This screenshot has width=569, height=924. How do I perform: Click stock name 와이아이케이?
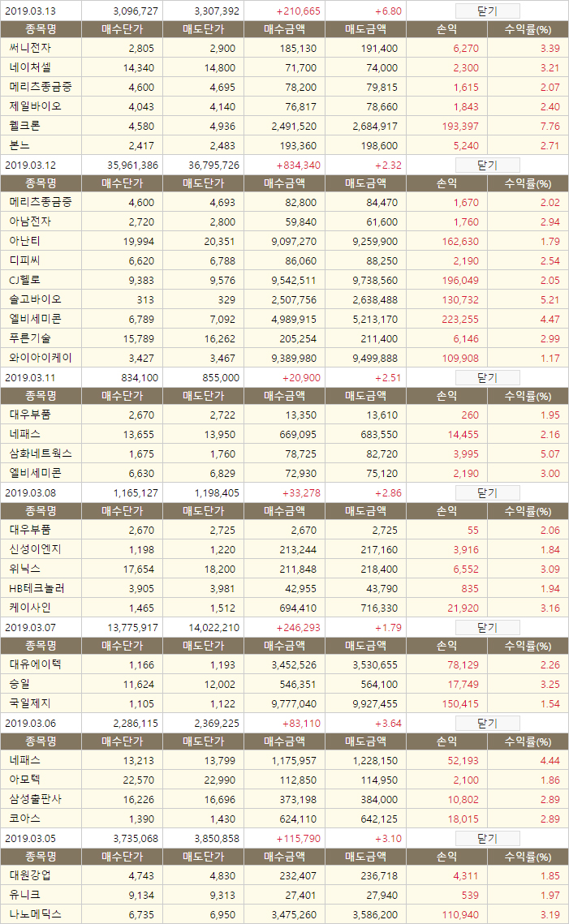tap(41, 358)
